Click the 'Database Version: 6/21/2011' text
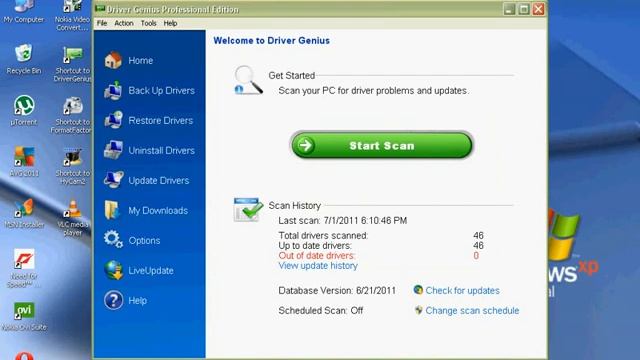Viewport: 640px width, 360px height. point(337,291)
